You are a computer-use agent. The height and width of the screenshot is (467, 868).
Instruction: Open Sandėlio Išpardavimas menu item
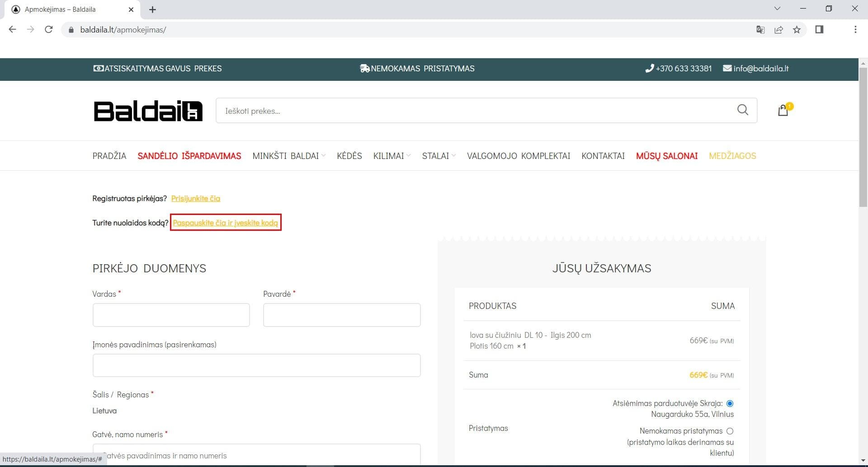(x=189, y=156)
